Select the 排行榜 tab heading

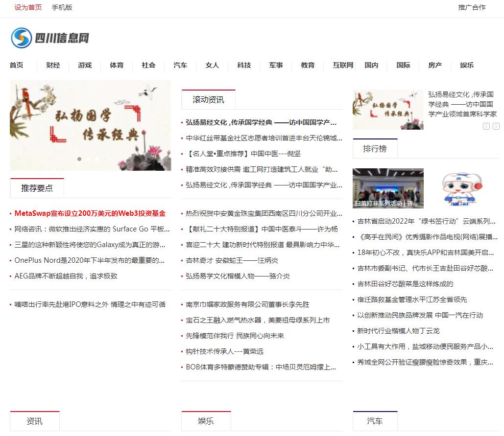pos(375,149)
